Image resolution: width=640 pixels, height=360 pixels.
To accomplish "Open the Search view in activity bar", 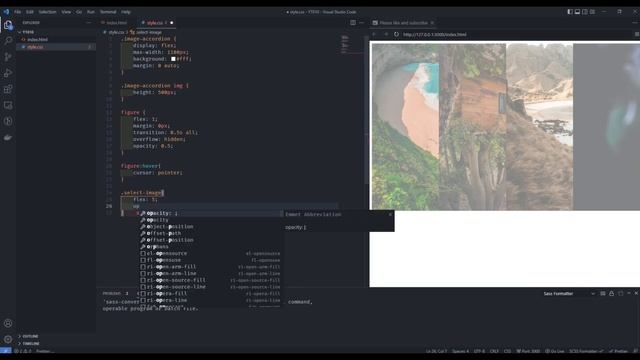I will (8, 41).
